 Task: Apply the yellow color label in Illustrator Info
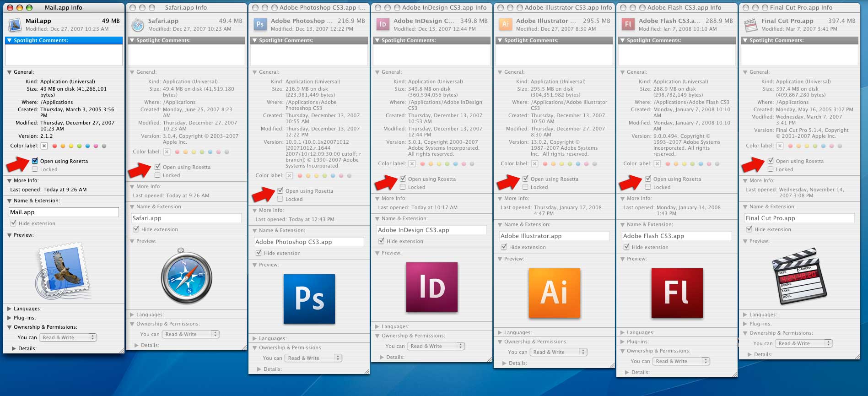click(561, 164)
